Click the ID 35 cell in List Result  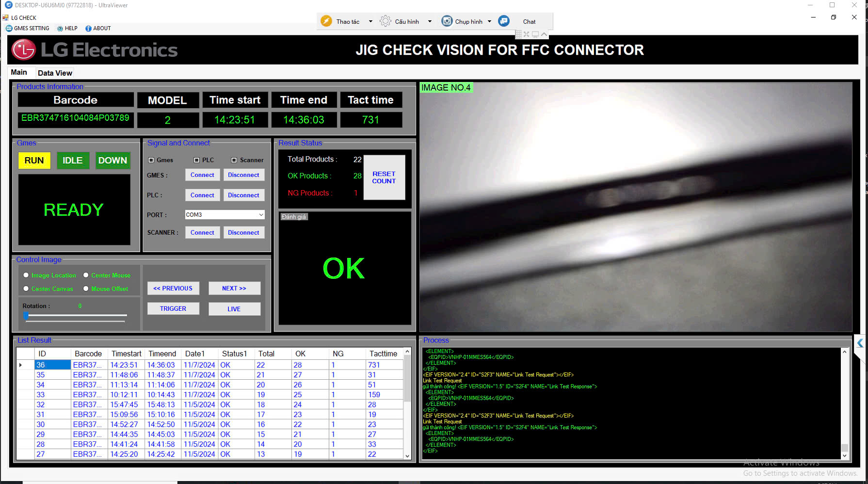[53, 375]
